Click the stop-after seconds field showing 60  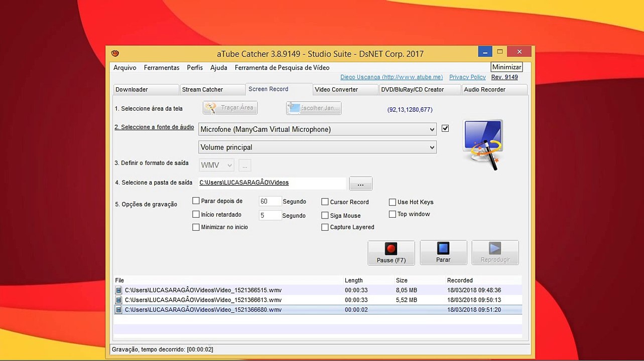pyautogui.click(x=270, y=202)
